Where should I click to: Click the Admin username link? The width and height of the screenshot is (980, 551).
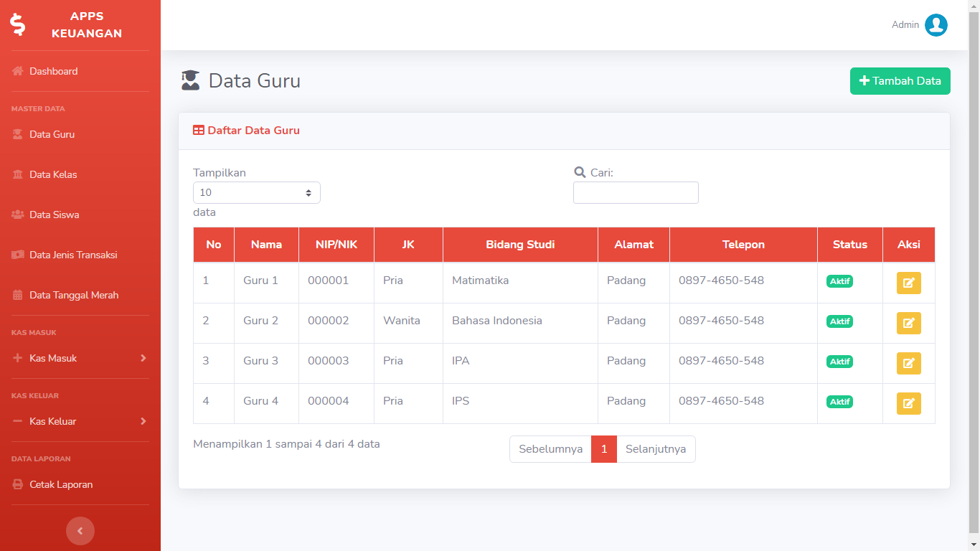tap(905, 25)
